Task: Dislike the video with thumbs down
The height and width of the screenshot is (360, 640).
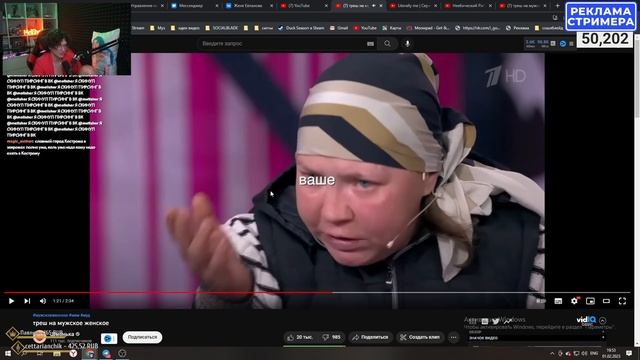Action: pyautogui.click(x=332, y=337)
